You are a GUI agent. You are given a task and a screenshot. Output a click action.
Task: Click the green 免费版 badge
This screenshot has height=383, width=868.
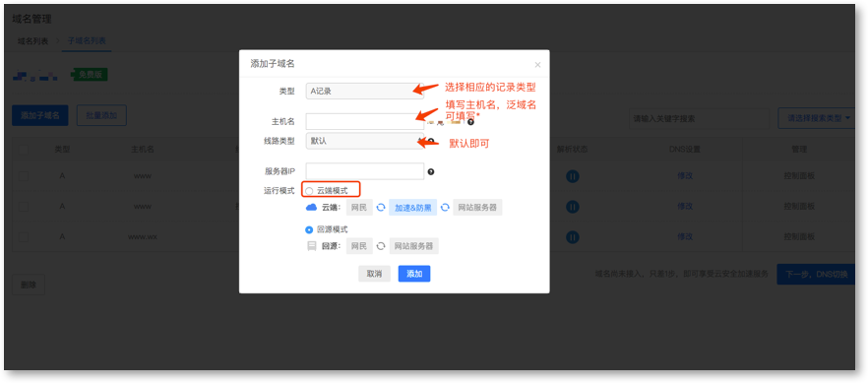(91, 75)
